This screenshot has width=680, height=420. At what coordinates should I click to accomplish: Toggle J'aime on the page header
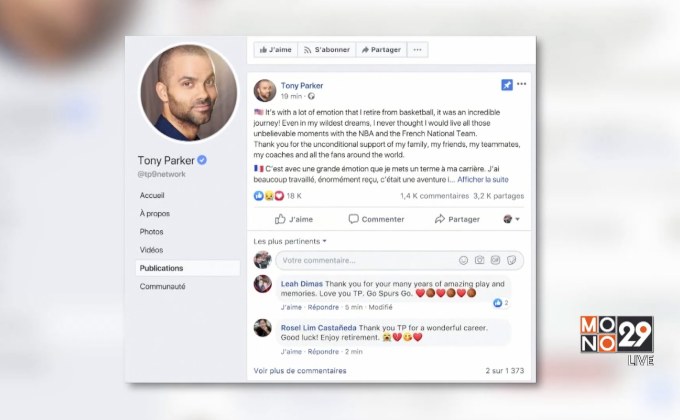[276, 50]
